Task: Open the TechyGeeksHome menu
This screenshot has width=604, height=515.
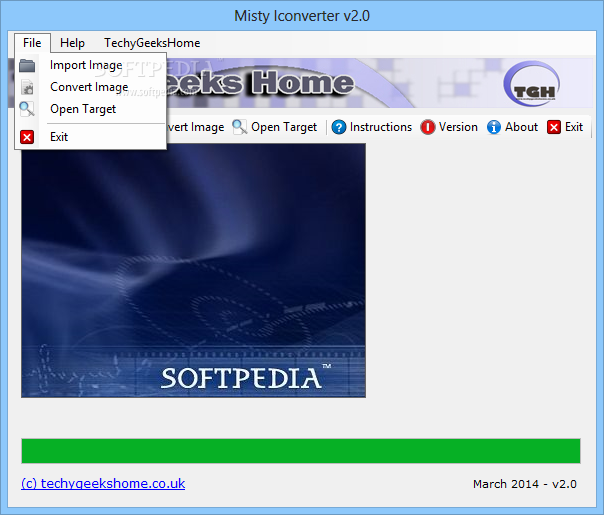Action: (152, 43)
